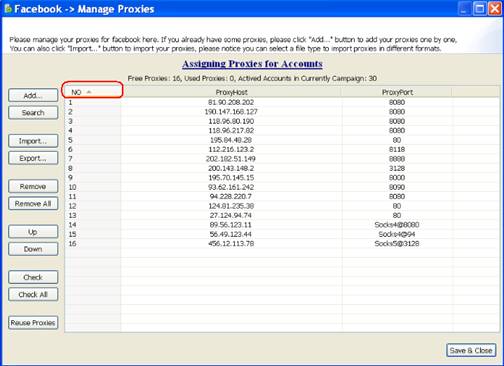Image resolution: width=504 pixels, height=366 pixels.
Task: Click the app icon in the title bar
Action: pyautogui.click(x=8, y=9)
